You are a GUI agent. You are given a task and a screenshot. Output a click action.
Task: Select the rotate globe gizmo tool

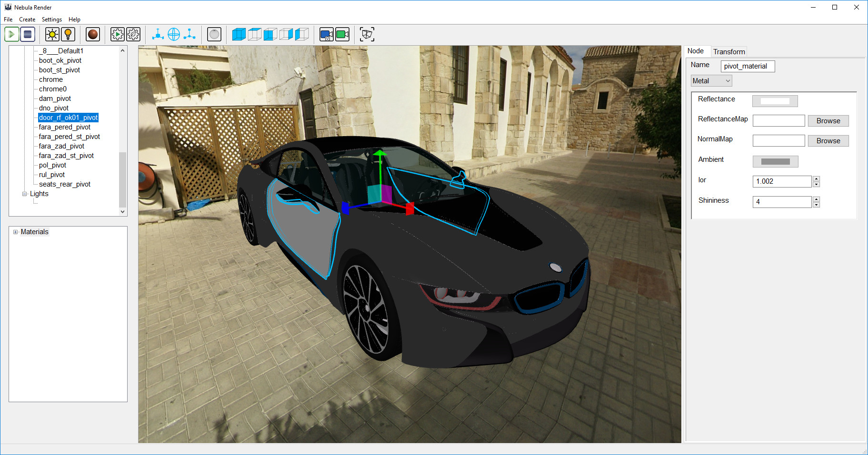174,34
